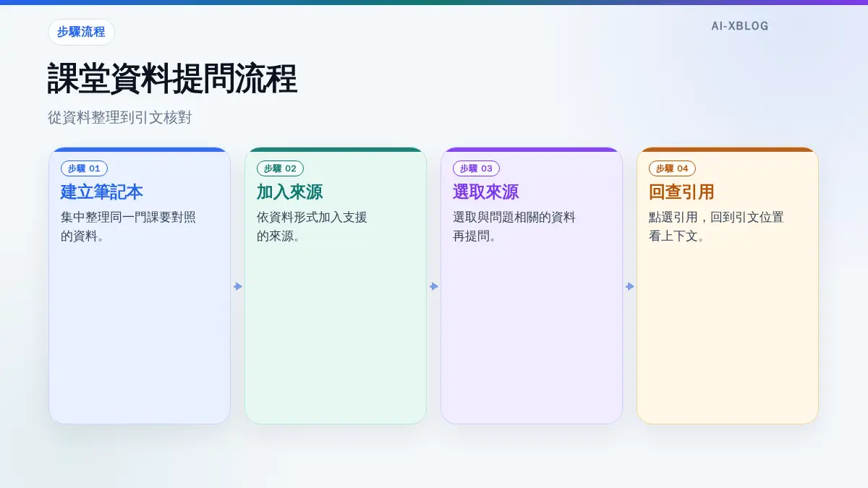Click the 步驟 04 badge
The height and width of the screenshot is (488, 868).
(672, 168)
